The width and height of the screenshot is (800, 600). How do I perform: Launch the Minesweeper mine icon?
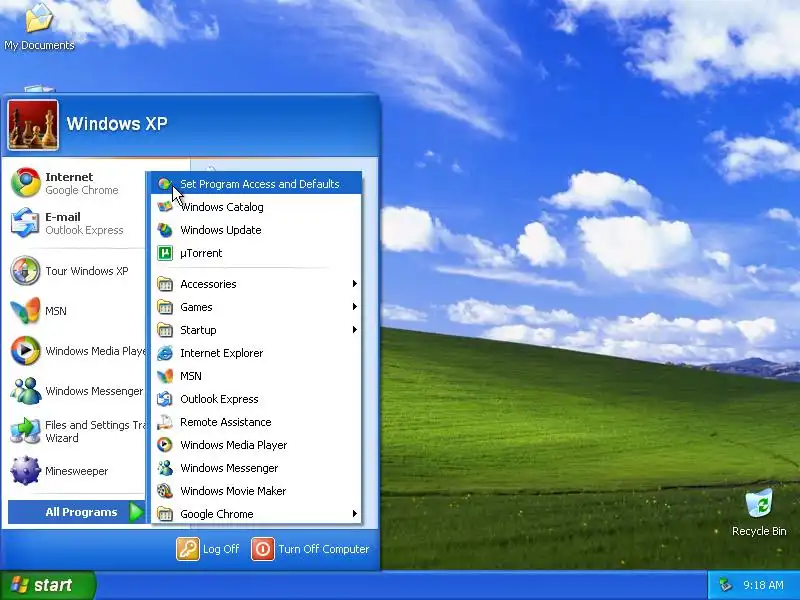pyautogui.click(x=26, y=470)
